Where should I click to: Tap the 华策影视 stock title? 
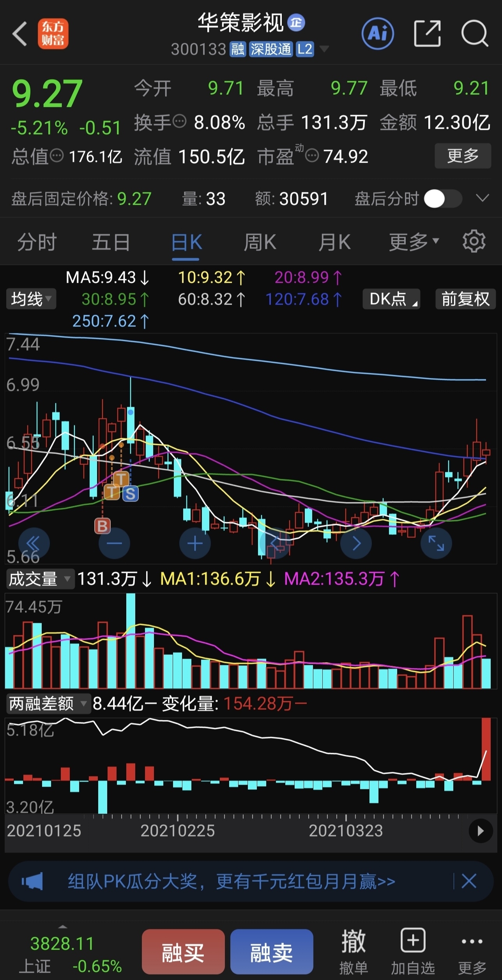pos(240,23)
